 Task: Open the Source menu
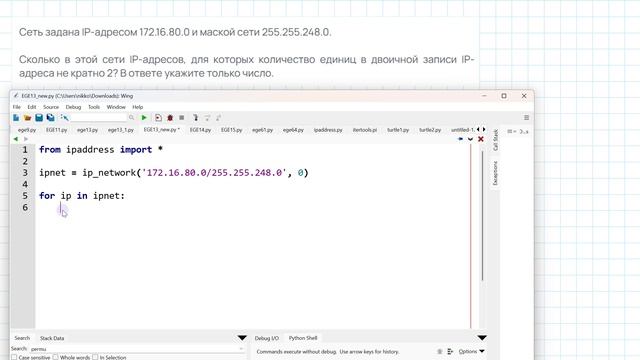point(51,107)
